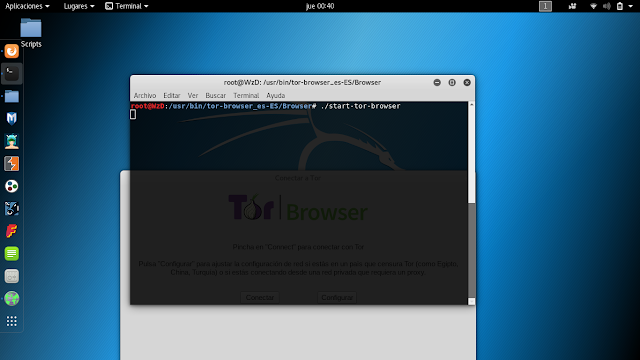Click Conectar button in Tor window

pos(260,298)
